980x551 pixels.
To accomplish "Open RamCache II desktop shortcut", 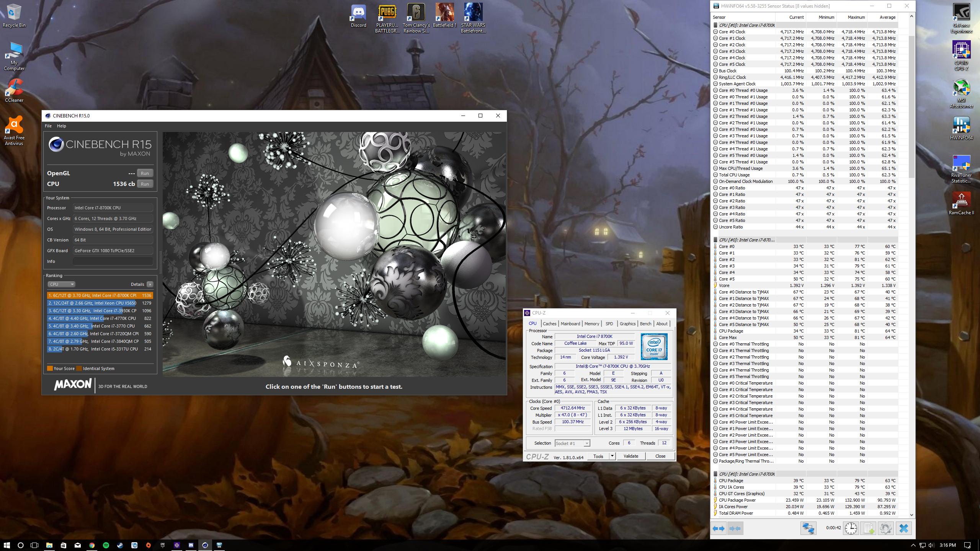I will [x=961, y=203].
